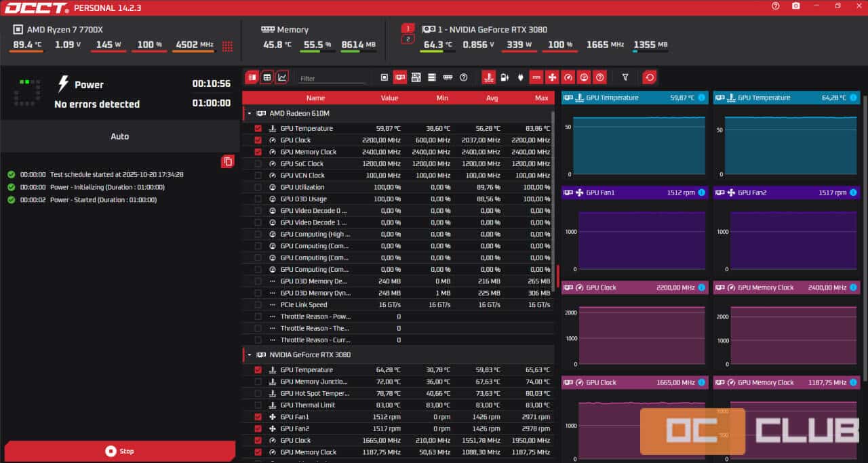Image resolution: width=868 pixels, height=463 pixels.
Task: Stop the running Power test
Action: pos(119,451)
